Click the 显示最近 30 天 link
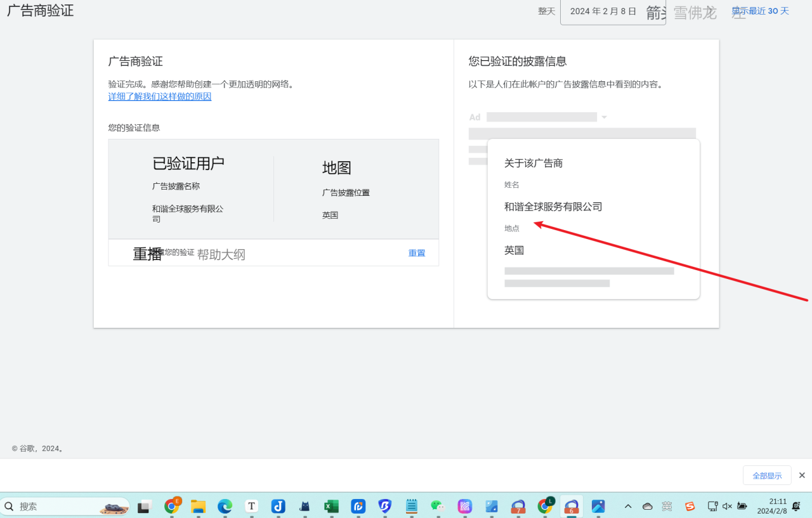This screenshot has height=518, width=812. pos(760,11)
